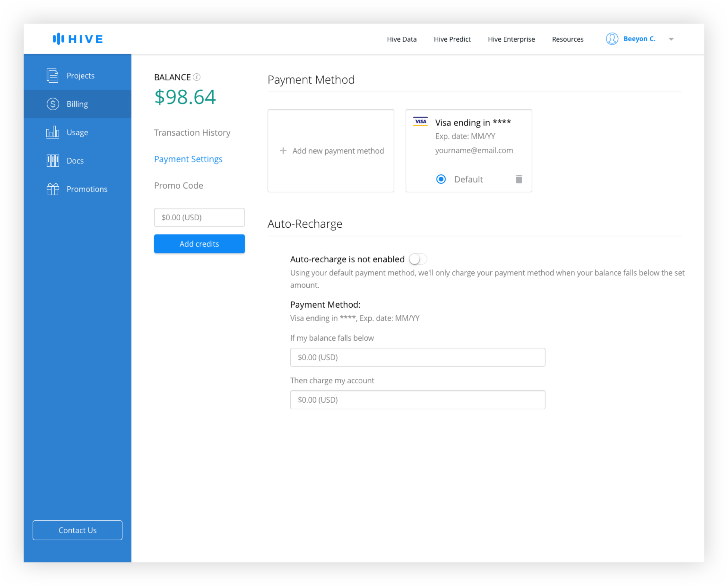This screenshot has height=586, width=728.
Task: Click the Add credits button
Action: pyautogui.click(x=199, y=244)
